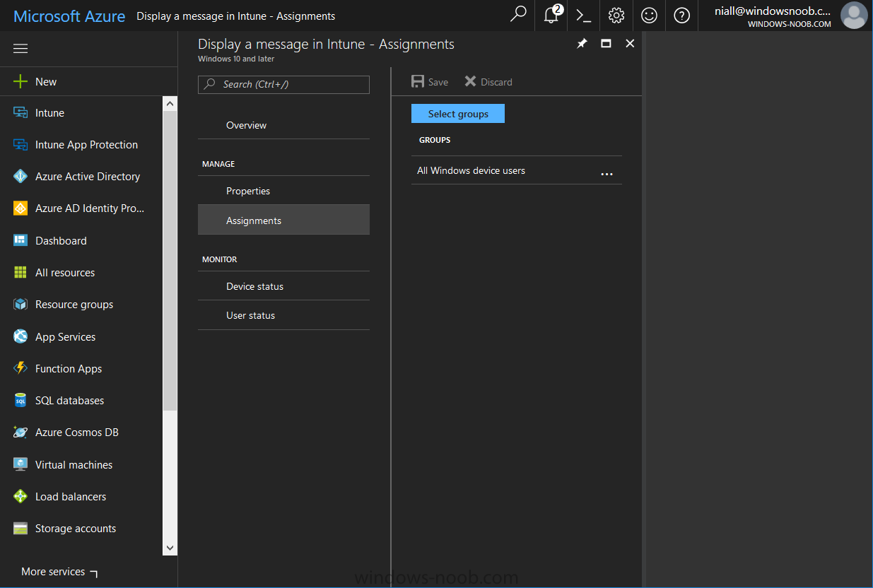Screen dimensions: 873x588
Task: Click the niall@windowsnoob account name
Action: click(x=773, y=11)
